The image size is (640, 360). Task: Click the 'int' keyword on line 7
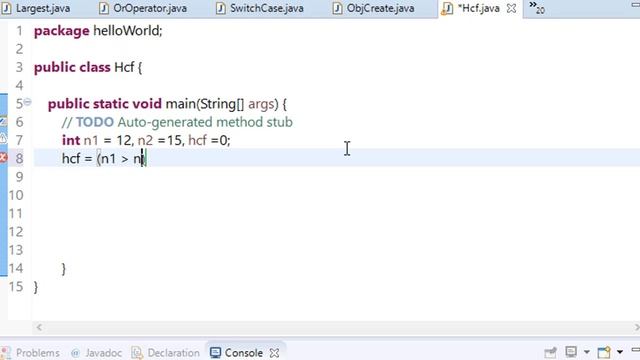[71, 140]
